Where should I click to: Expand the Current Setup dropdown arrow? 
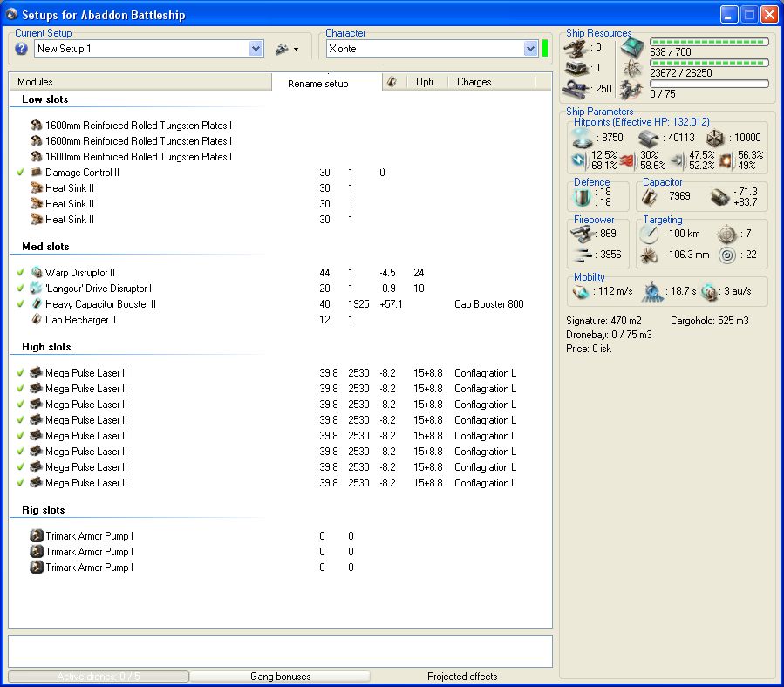[256, 49]
